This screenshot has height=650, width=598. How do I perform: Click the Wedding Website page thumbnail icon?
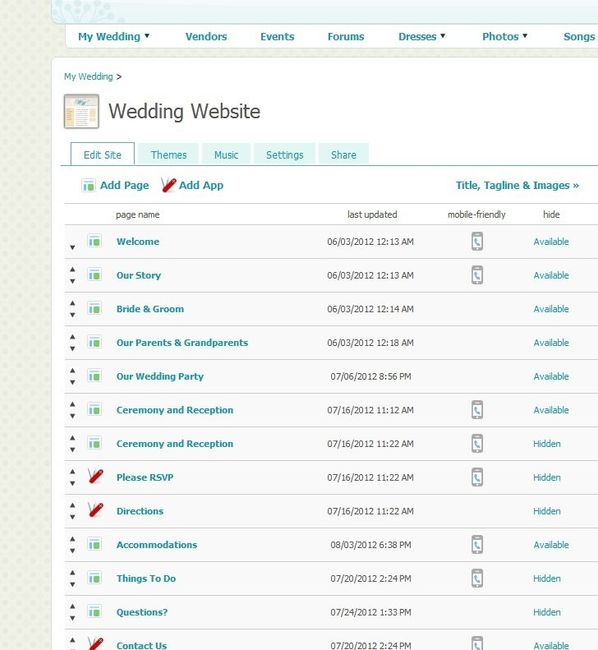82,112
